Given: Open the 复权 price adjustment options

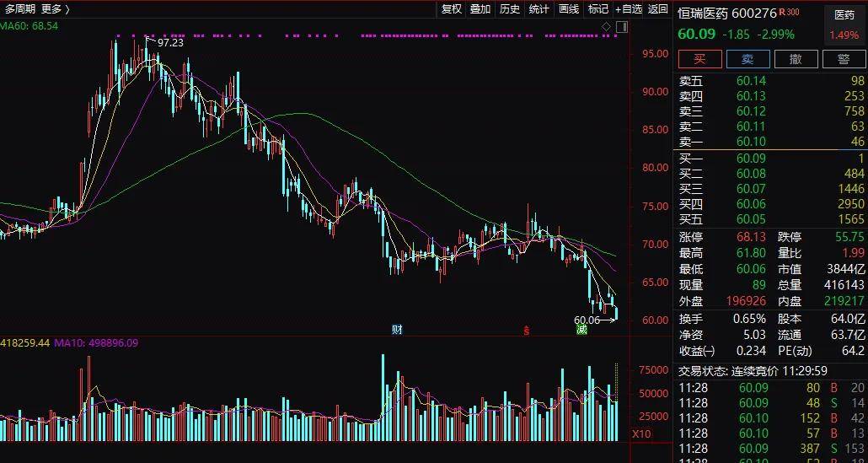Looking at the screenshot, I should tap(452, 9).
